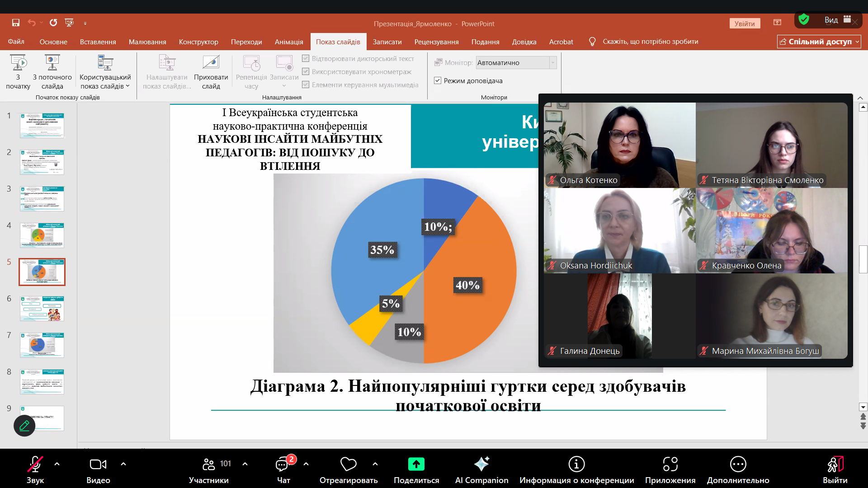Click the next slide double-arrow button
Screen dimensions: 868x488
point(863,426)
